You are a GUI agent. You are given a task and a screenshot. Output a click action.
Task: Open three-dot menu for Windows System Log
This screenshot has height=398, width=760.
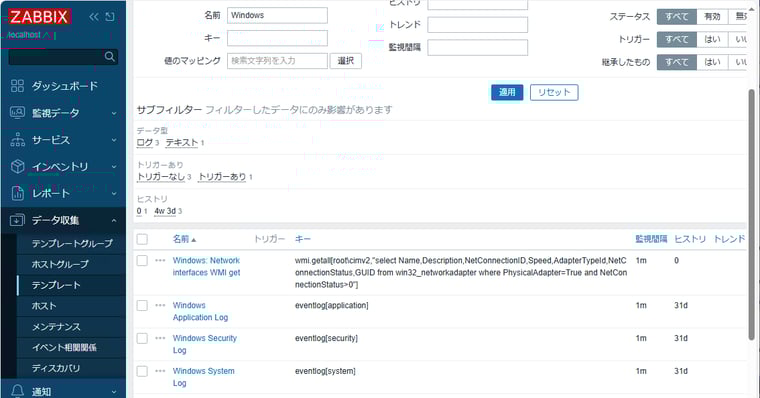160,371
